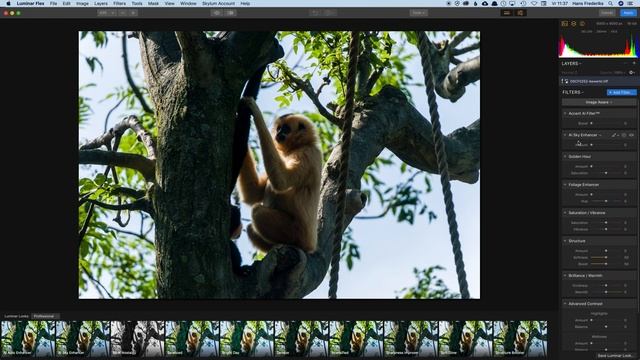The image size is (640, 360).
Task: Add a new layer with plus icon
Action: click(x=633, y=64)
